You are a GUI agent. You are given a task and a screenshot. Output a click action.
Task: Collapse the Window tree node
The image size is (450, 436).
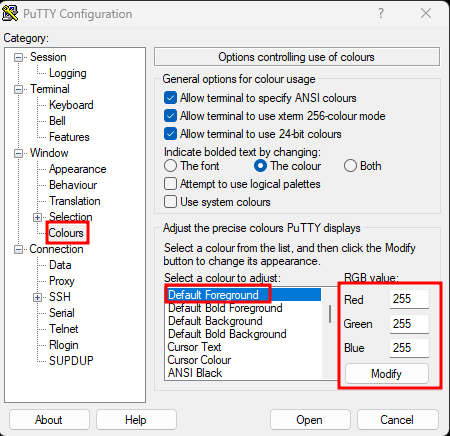tap(18, 153)
